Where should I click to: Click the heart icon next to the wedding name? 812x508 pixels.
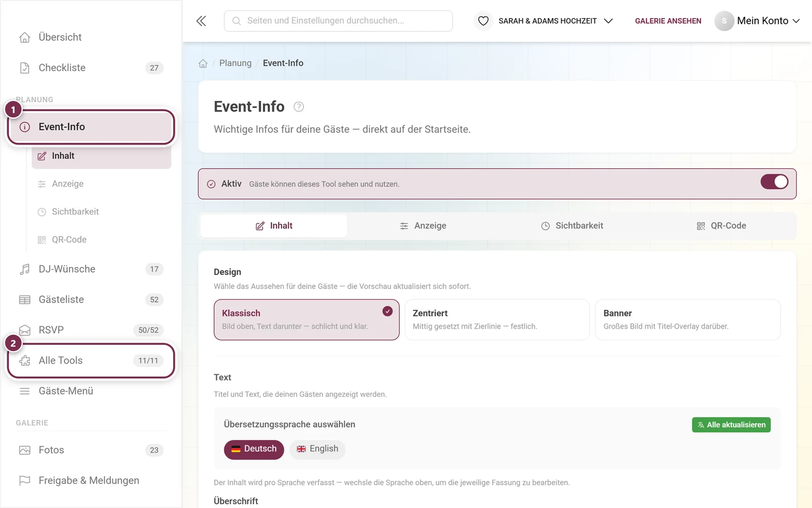click(483, 21)
